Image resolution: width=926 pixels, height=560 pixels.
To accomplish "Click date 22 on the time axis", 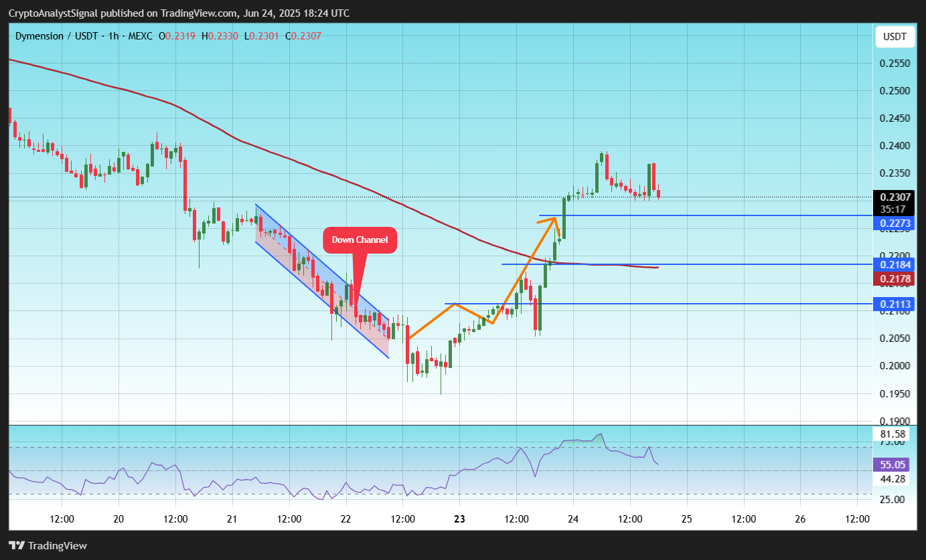I will pos(345,519).
